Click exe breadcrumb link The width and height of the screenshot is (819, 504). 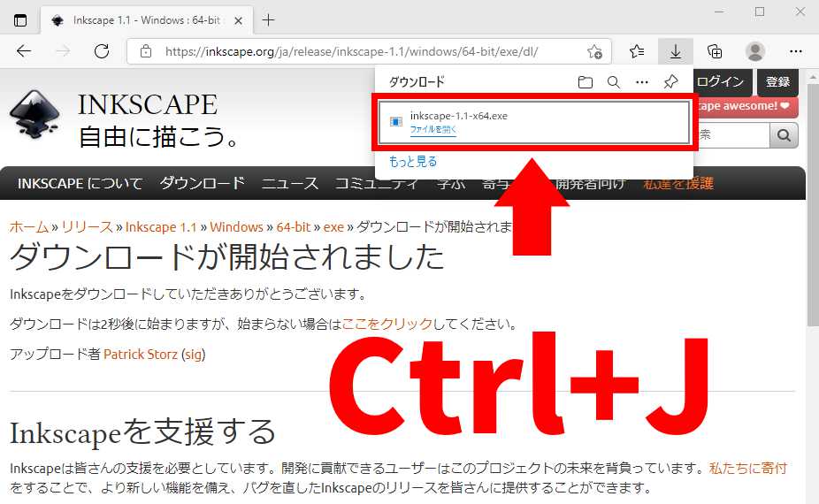point(333,227)
